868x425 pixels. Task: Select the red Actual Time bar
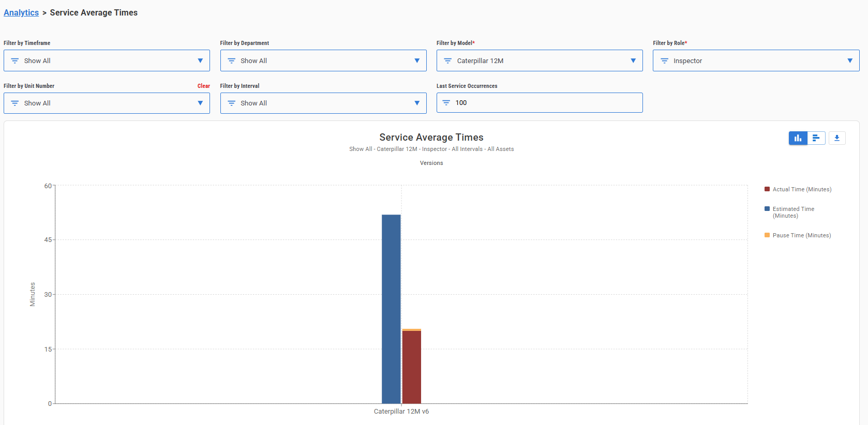click(x=412, y=367)
